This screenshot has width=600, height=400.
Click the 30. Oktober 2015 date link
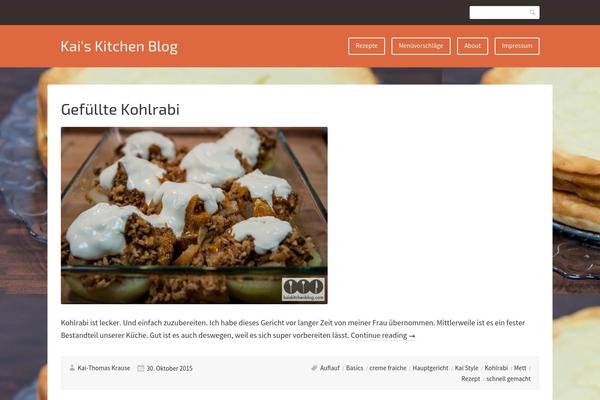[170, 368]
